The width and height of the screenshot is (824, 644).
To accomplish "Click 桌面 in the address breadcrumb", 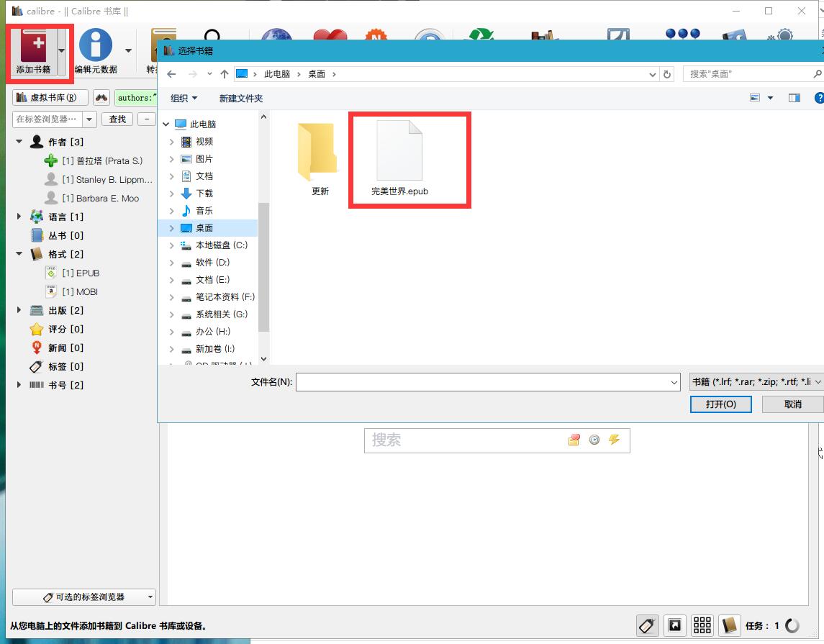I will 317,74.
